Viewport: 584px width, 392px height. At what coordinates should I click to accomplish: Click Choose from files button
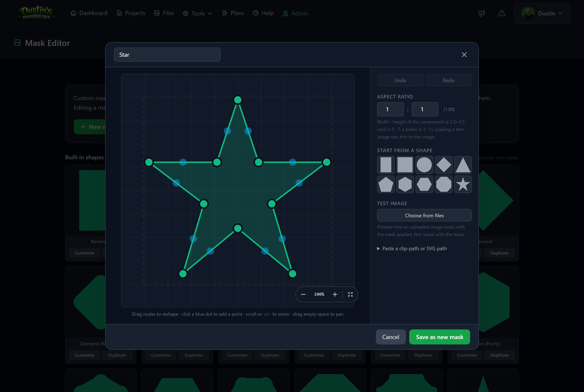(424, 215)
